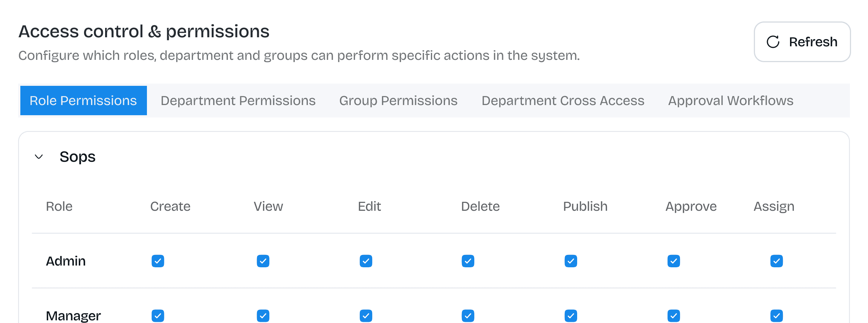Uncheck Admin Delete permission

coord(468,261)
